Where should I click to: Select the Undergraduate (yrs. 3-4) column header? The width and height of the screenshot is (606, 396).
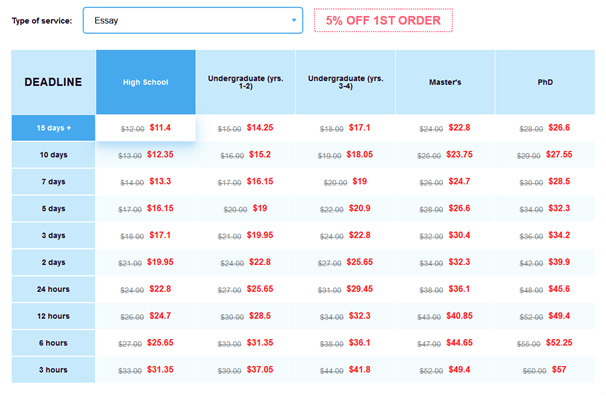(346, 82)
